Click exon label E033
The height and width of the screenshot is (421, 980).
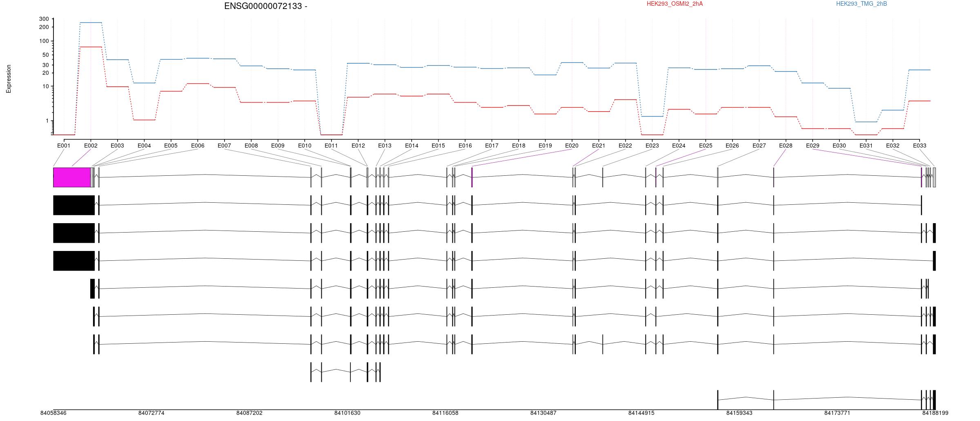tap(920, 146)
